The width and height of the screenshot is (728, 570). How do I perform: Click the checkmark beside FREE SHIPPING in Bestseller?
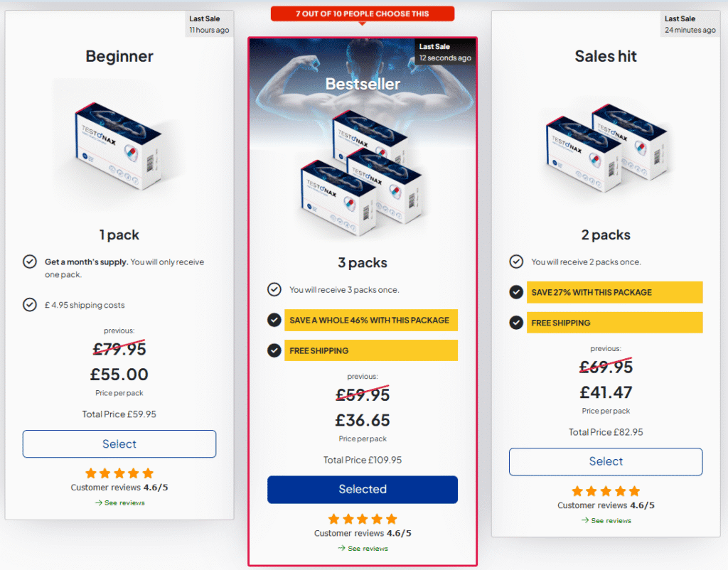coord(274,350)
